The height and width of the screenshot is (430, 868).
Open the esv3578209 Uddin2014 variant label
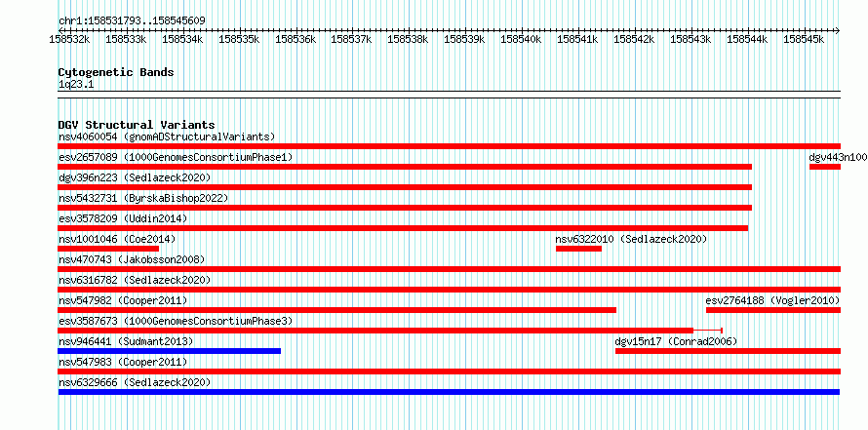tap(123, 218)
